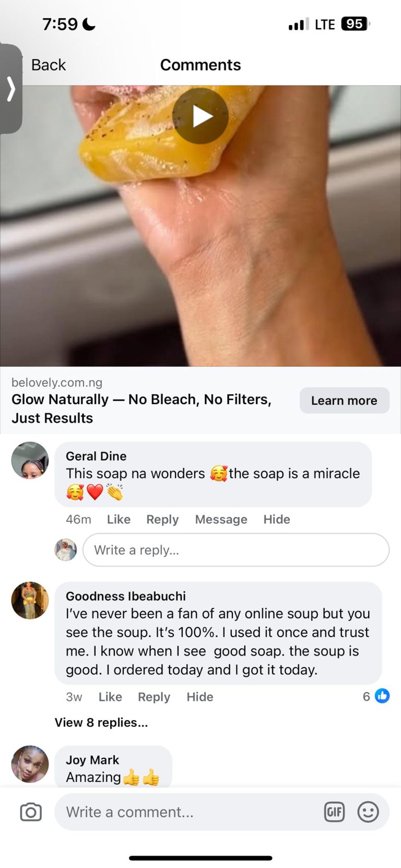
Task: Tap the camera icon to attach photo
Action: (x=31, y=812)
